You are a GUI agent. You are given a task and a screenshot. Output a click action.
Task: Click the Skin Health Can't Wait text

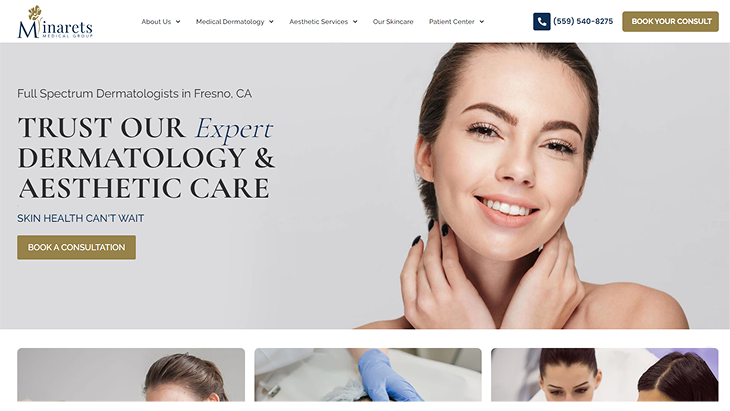coord(81,218)
